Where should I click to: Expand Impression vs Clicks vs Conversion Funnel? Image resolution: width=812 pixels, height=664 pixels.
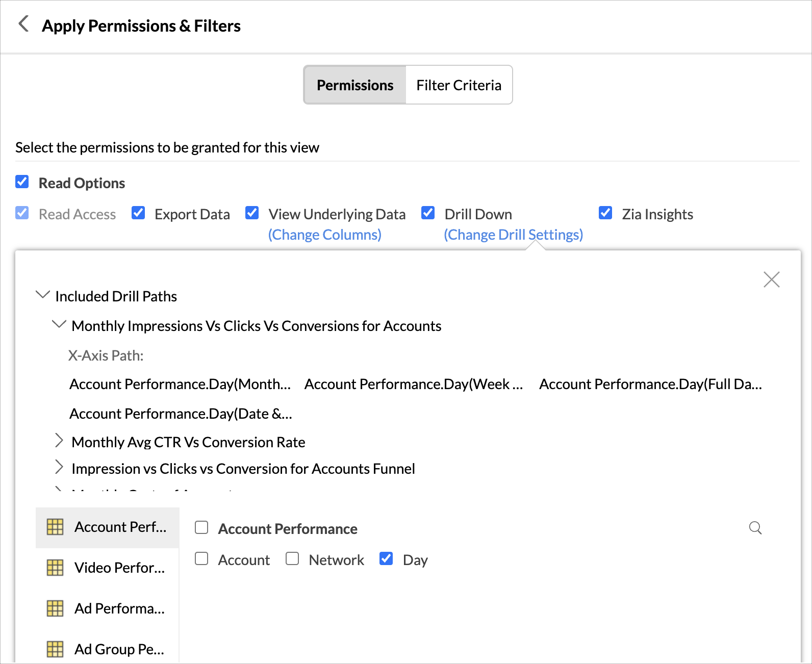(x=59, y=468)
